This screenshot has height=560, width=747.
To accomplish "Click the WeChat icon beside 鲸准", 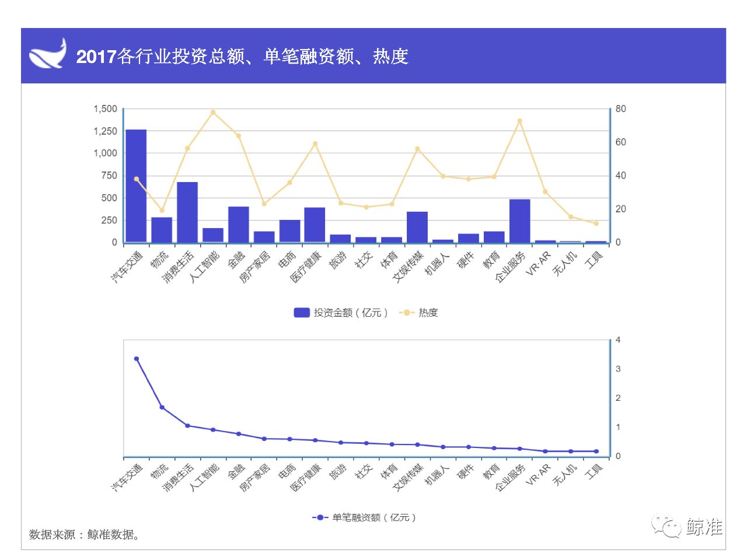I will (x=666, y=526).
